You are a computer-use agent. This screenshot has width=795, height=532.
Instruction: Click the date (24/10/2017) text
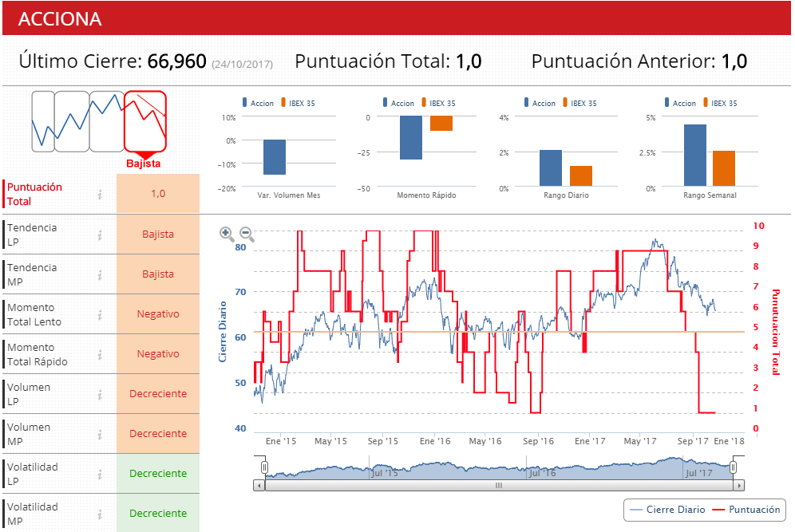(243, 65)
